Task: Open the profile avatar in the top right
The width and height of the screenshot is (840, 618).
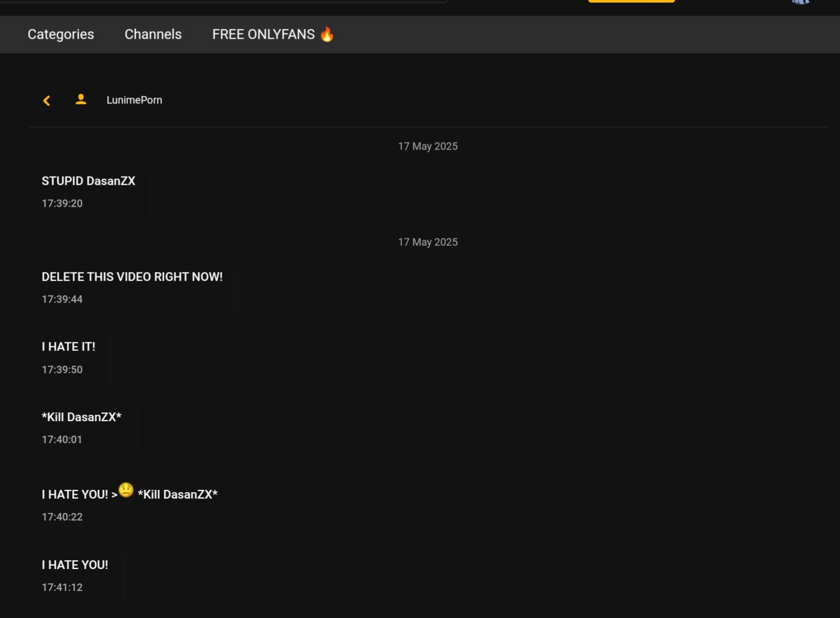Action: [801, 3]
